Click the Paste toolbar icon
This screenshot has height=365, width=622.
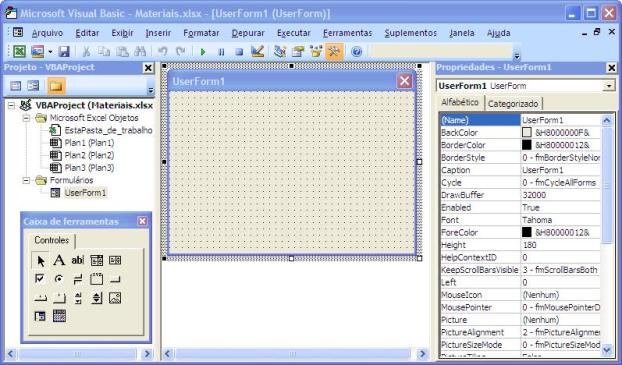(x=122, y=51)
